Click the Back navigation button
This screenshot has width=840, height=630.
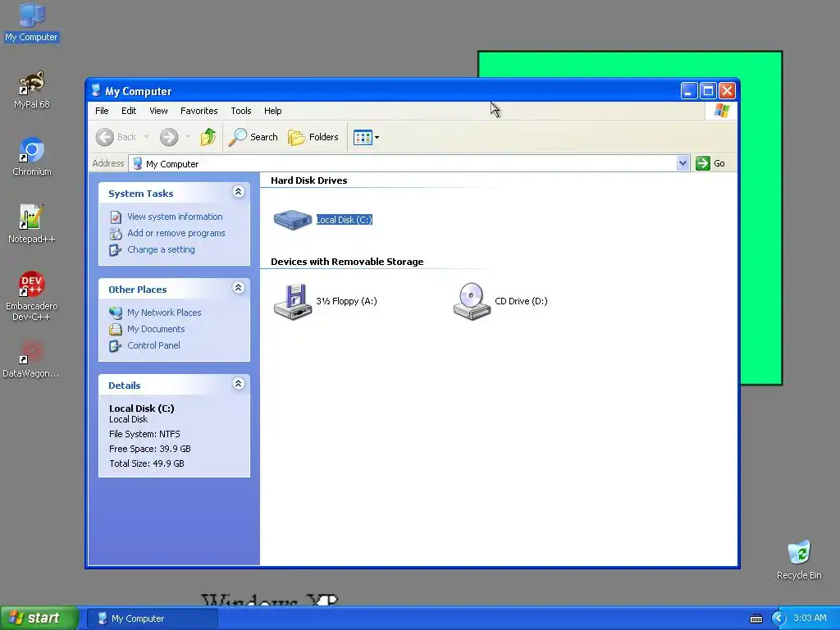[x=116, y=137]
